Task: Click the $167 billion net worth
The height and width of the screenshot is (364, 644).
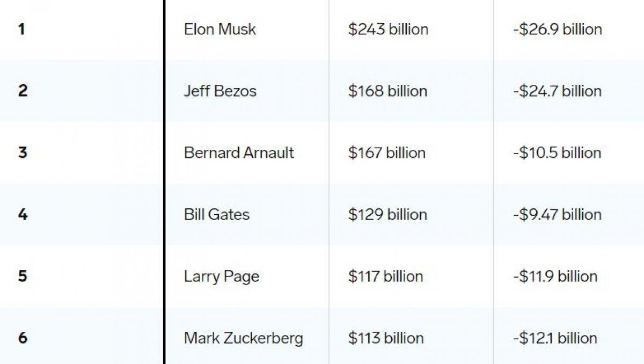Action: 386,152
